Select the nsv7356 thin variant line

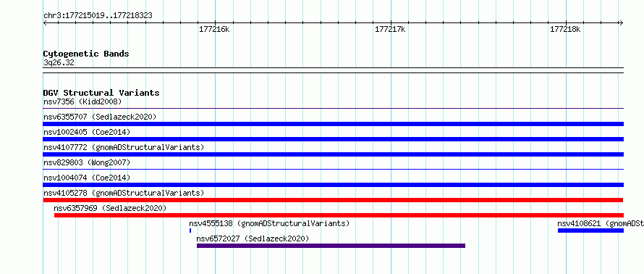point(334,109)
